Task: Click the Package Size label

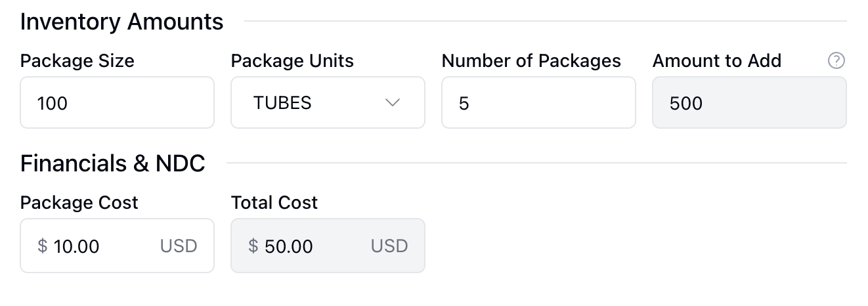Action: (77, 61)
